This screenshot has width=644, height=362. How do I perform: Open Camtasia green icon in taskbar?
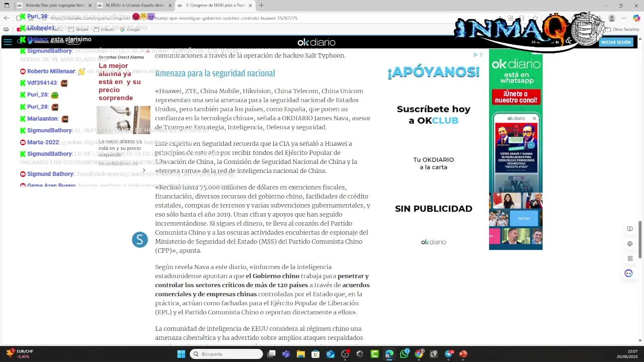click(375, 354)
